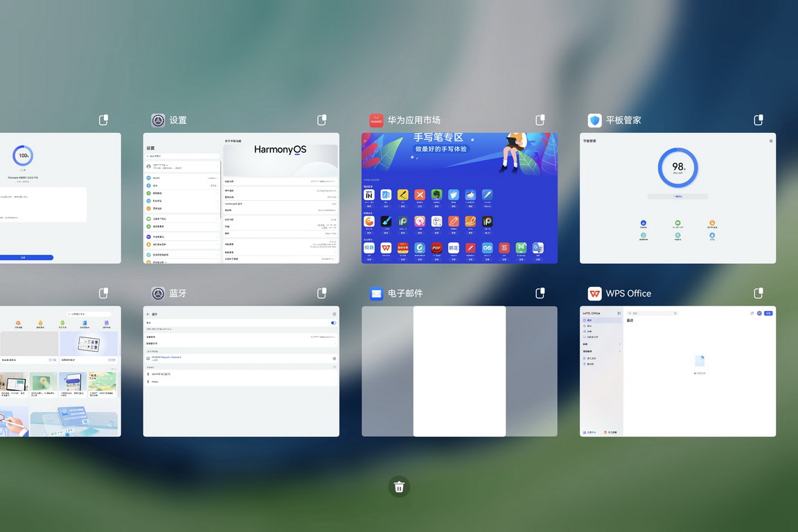This screenshot has width=798, height=532.
Task: Tap the "蓝牙" app title label
Action: pyautogui.click(x=178, y=293)
